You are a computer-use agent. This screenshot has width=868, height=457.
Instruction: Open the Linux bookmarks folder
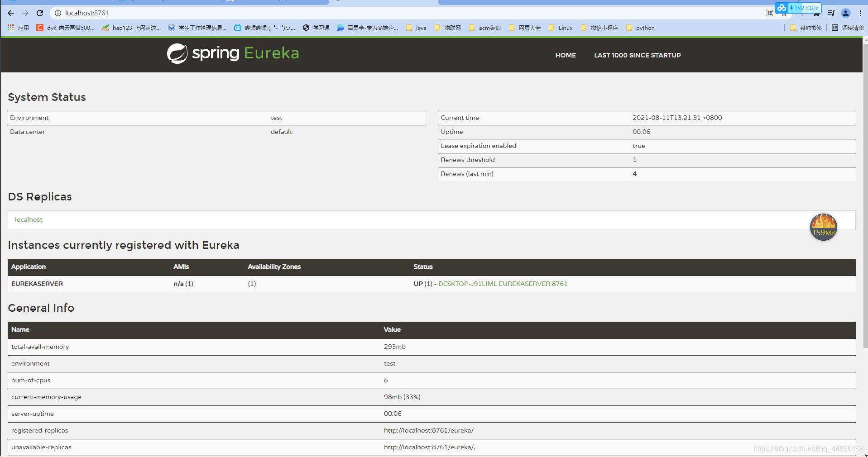coord(561,28)
